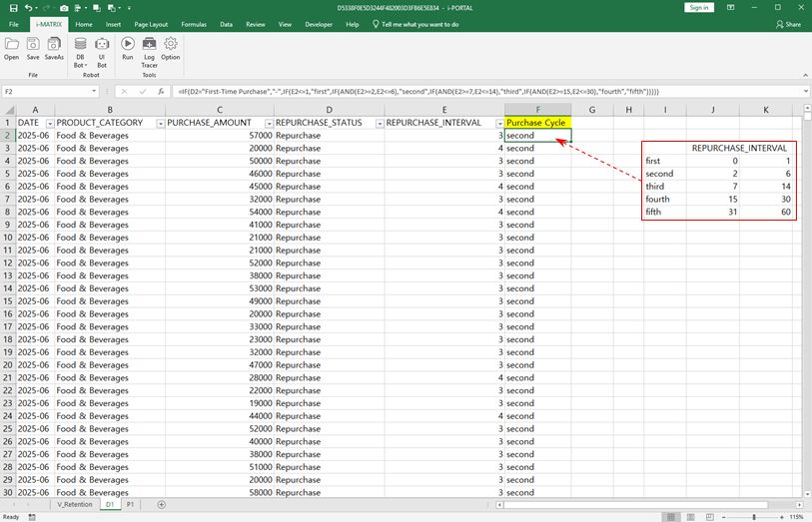Open the Log Tracer tool
The width and height of the screenshot is (812, 522).
149,48
